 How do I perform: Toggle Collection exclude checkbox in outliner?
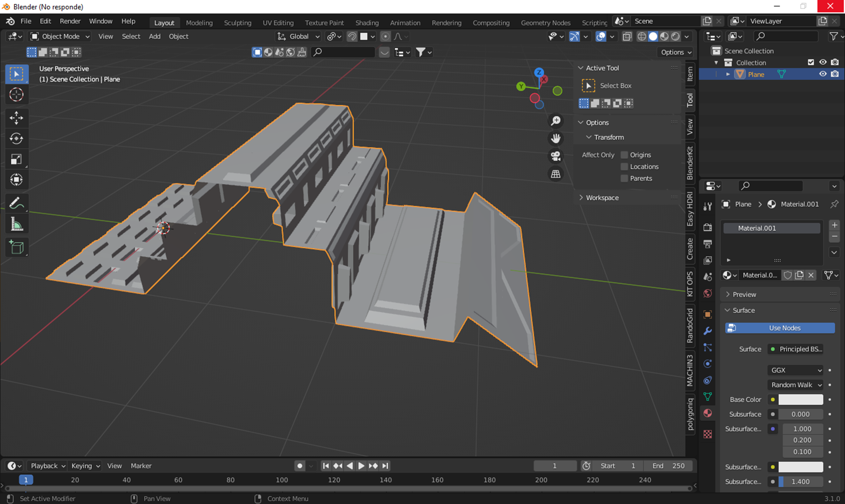811,62
